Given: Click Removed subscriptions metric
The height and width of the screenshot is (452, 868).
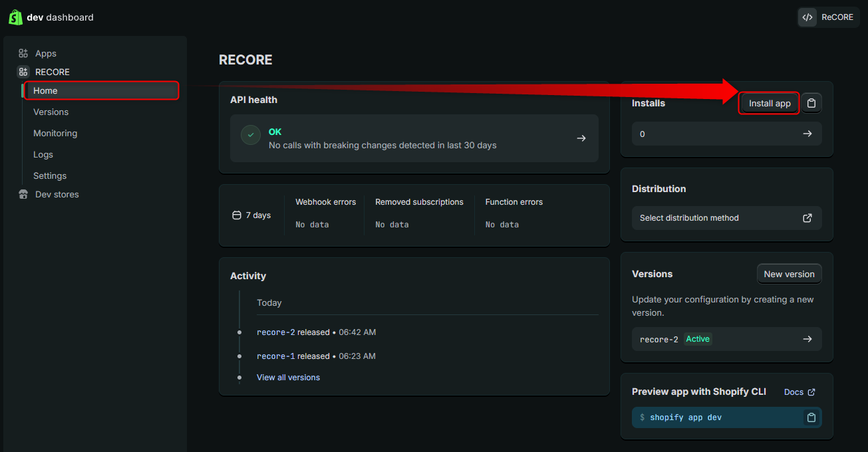Looking at the screenshot, I should [419, 213].
